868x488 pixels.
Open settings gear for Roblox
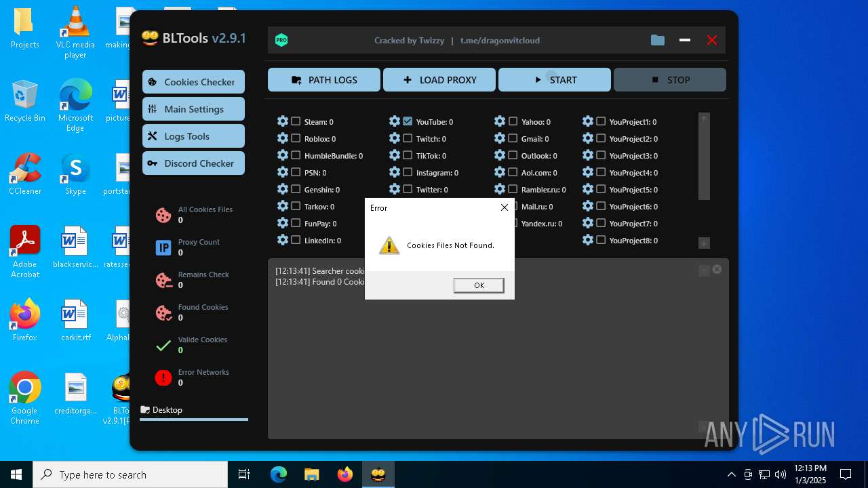click(283, 138)
